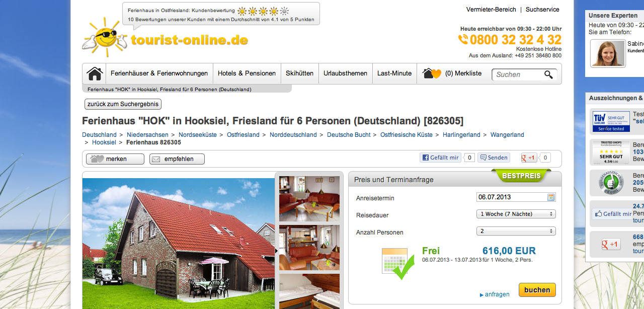644x309 pixels.
Task: Open the Hotels & Pensionen menu
Action: 247,73
